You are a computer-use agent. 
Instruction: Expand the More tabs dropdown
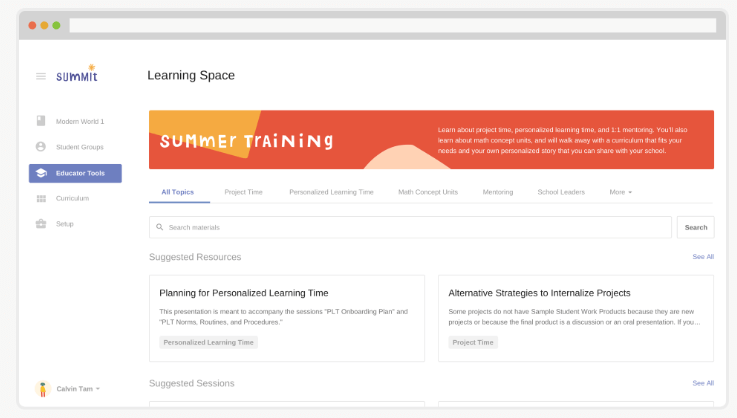620,192
